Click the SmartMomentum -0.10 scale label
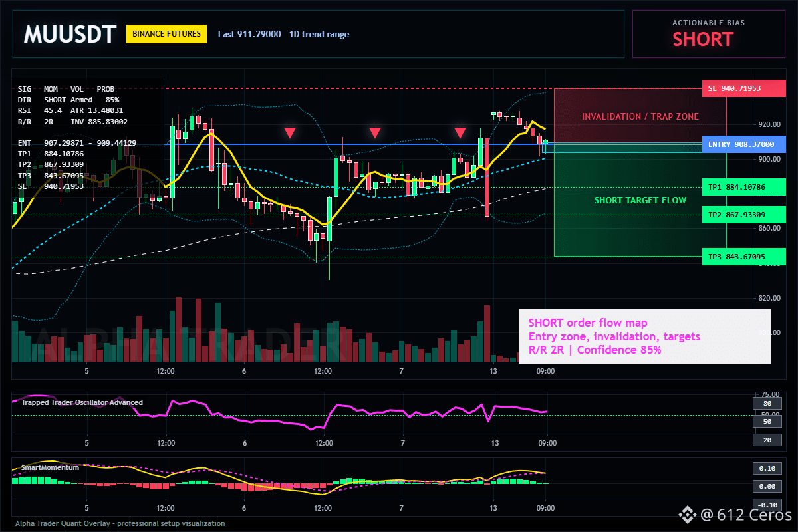798x532 pixels. point(767,505)
